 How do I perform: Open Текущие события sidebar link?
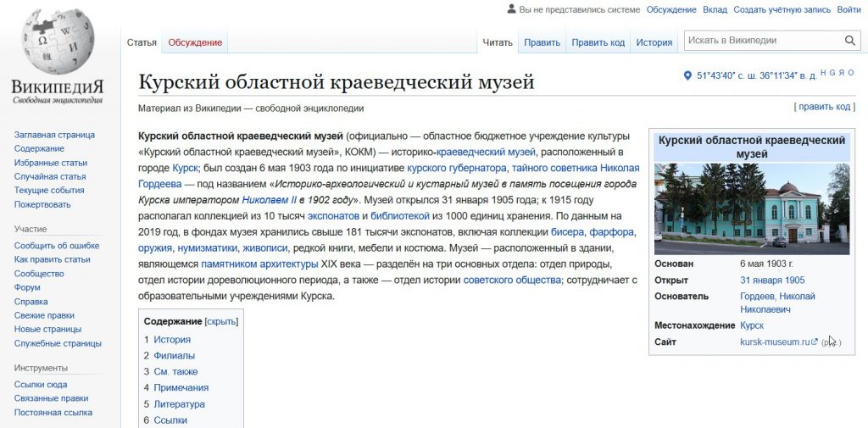pyautogui.click(x=49, y=190)
